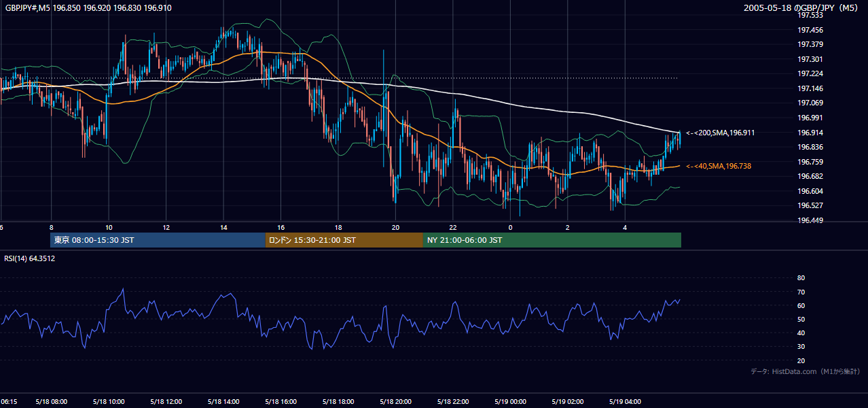Click price axis value 196.836
This screenshot has width=868, height=408.
[810, 147]
